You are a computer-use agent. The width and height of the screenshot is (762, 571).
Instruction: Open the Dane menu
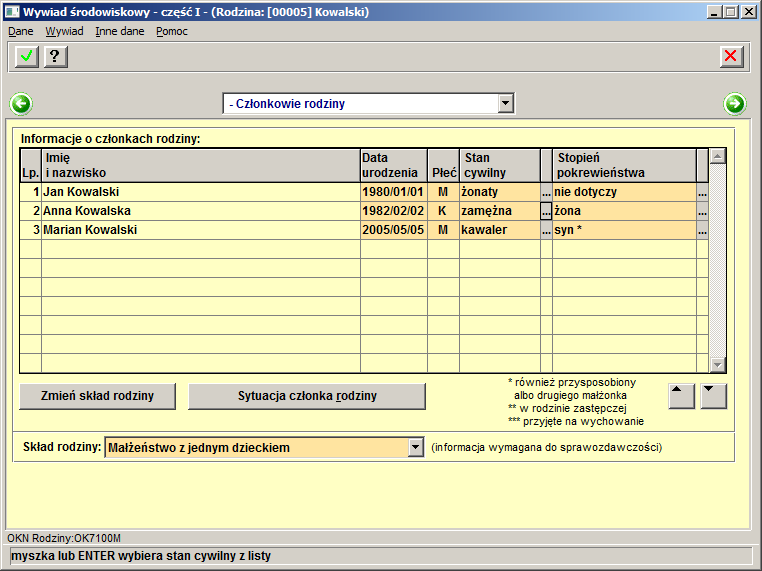21,32
